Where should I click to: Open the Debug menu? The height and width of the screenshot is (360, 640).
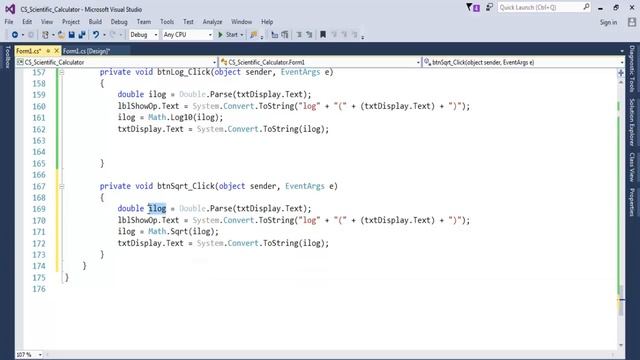(119, 22)
